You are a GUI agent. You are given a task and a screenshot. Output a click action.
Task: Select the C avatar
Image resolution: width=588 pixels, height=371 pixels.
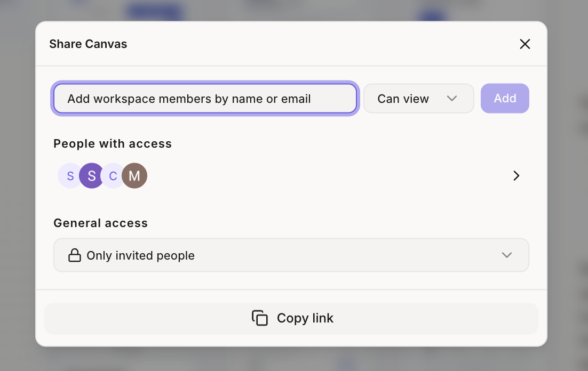click(x=113, y=176)
